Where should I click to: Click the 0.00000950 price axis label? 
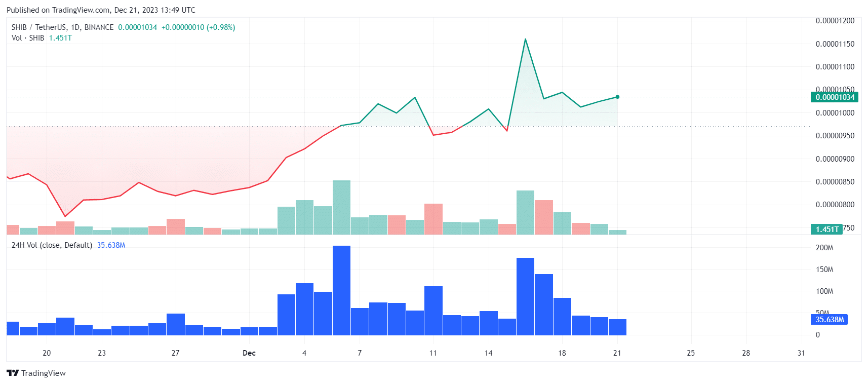click(835, 136)
